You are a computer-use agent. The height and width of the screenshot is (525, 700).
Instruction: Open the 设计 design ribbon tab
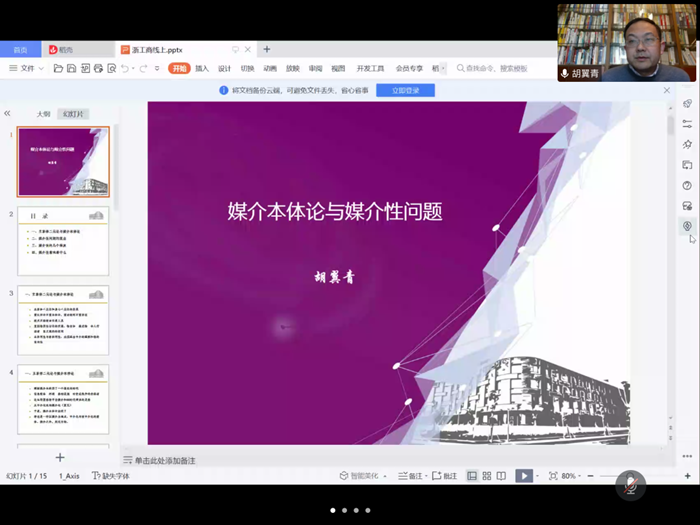224,68
